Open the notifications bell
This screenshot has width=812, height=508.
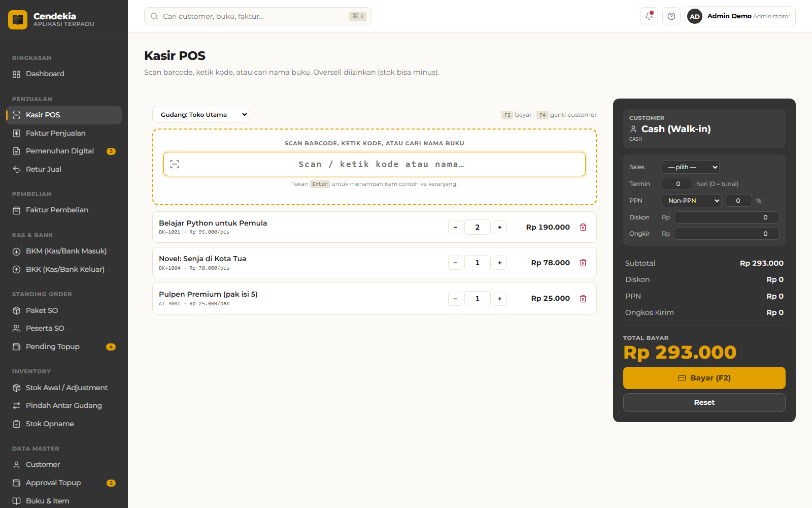(649, 16)
